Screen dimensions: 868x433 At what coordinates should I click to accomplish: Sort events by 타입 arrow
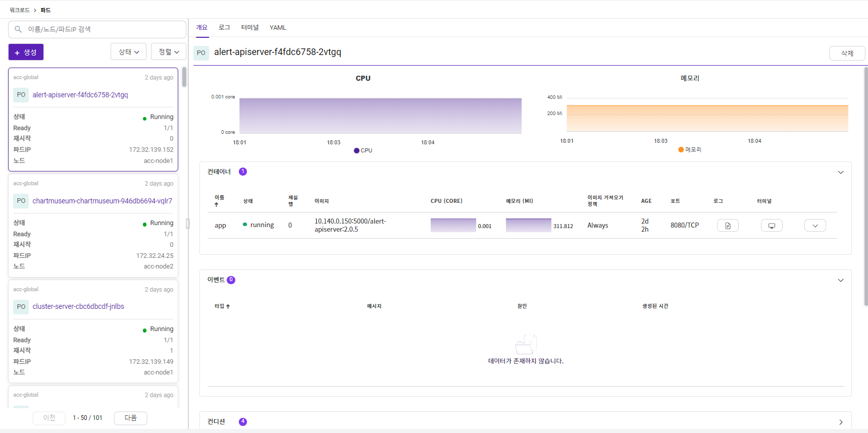228,306
